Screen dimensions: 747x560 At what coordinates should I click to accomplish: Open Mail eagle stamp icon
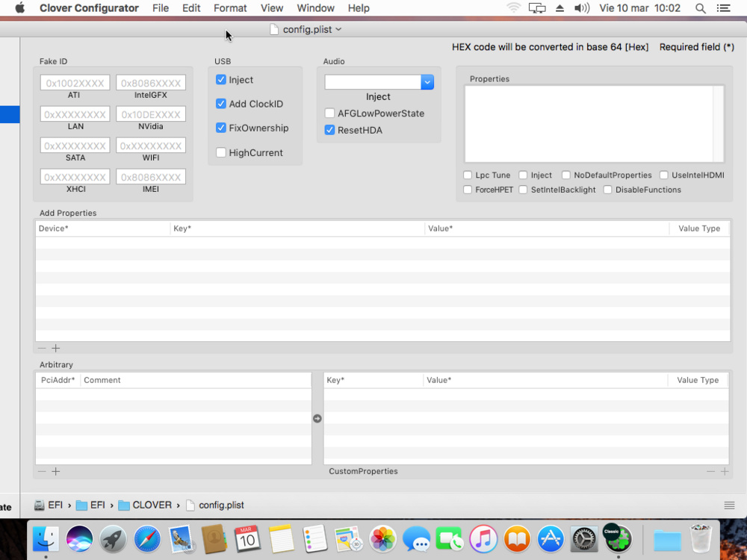[x=181, y=539]
